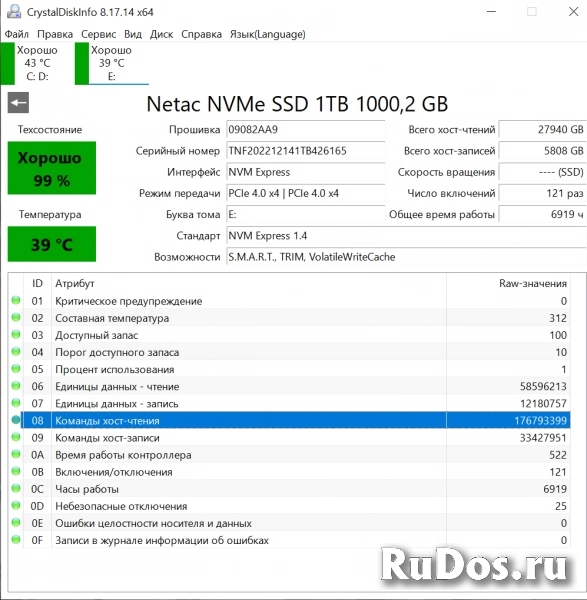This screenshot has width=587, height=600.
Task: Click raw value 312 for temperature
Action: click(x=558, y=318)
